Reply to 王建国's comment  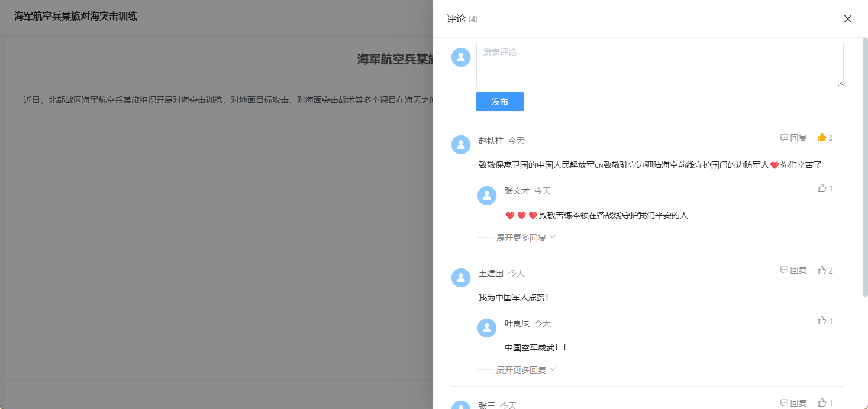point(793,271)
